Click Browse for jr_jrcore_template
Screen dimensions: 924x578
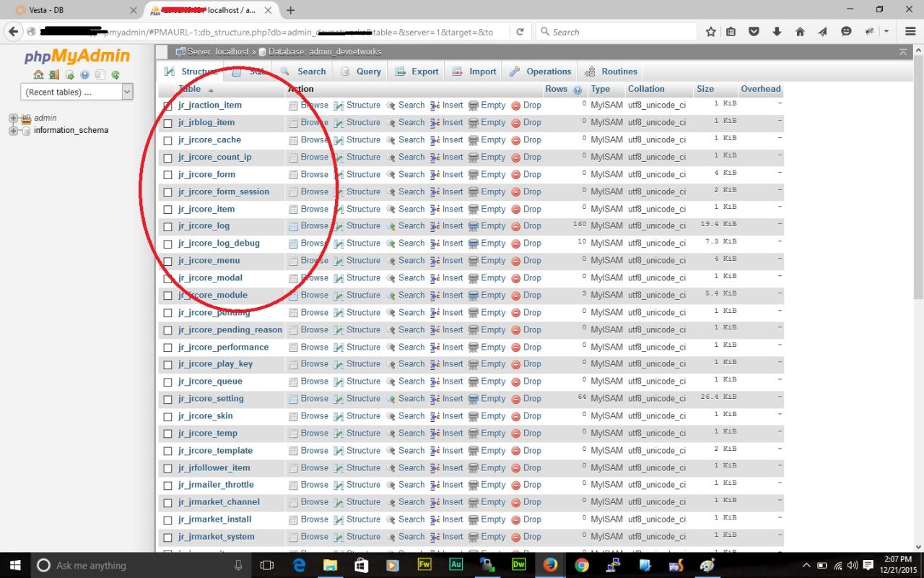(308, 451)
